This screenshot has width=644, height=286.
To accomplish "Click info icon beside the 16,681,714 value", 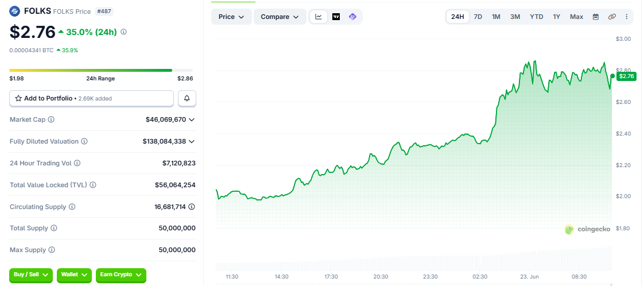I will click(x=191, y=207).
